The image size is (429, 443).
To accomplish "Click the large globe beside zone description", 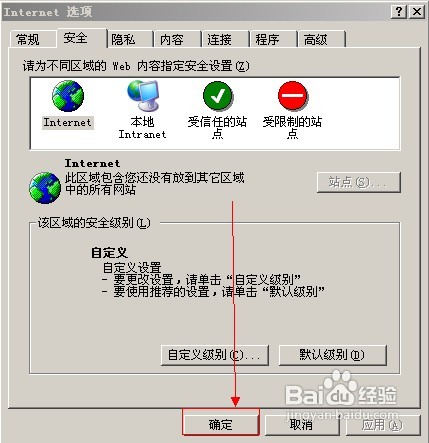I will 45,188.
